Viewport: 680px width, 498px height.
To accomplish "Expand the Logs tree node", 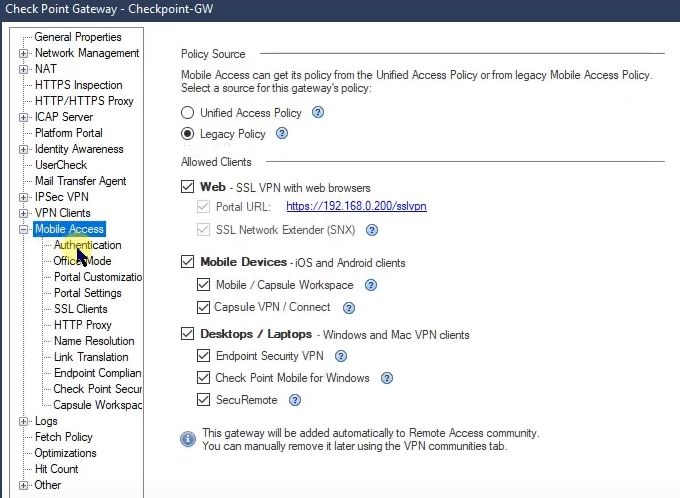I will tap(23, 421).
